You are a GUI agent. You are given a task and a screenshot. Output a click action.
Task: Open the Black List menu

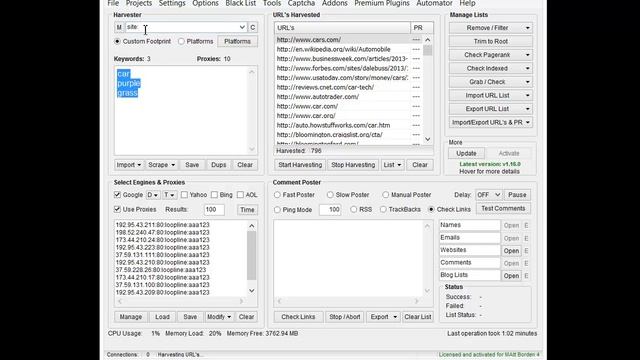240,3
